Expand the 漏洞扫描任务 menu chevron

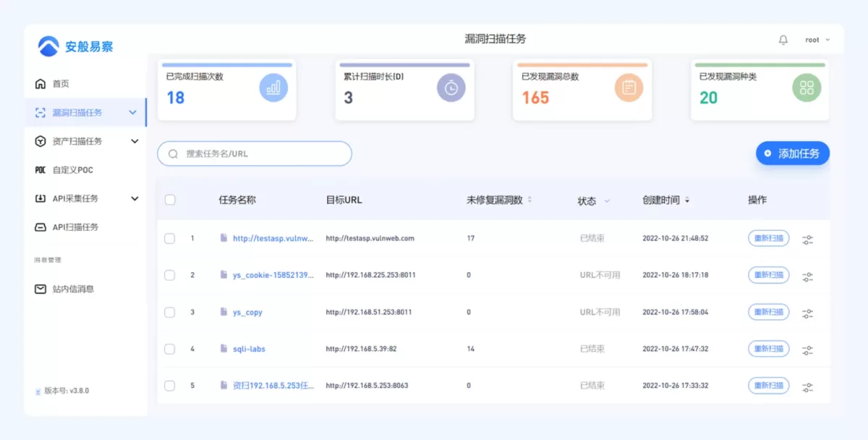pyautogui.click(x=132, y=113)
